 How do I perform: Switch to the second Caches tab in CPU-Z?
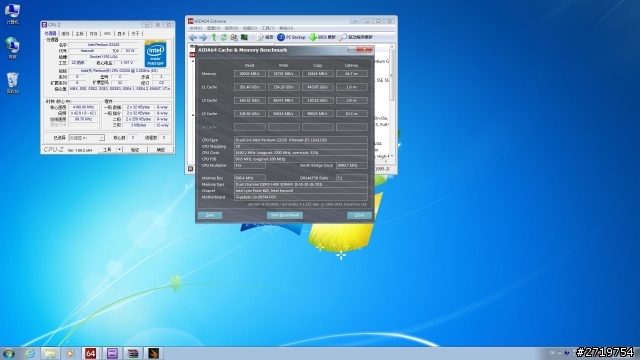pos(66,33)
